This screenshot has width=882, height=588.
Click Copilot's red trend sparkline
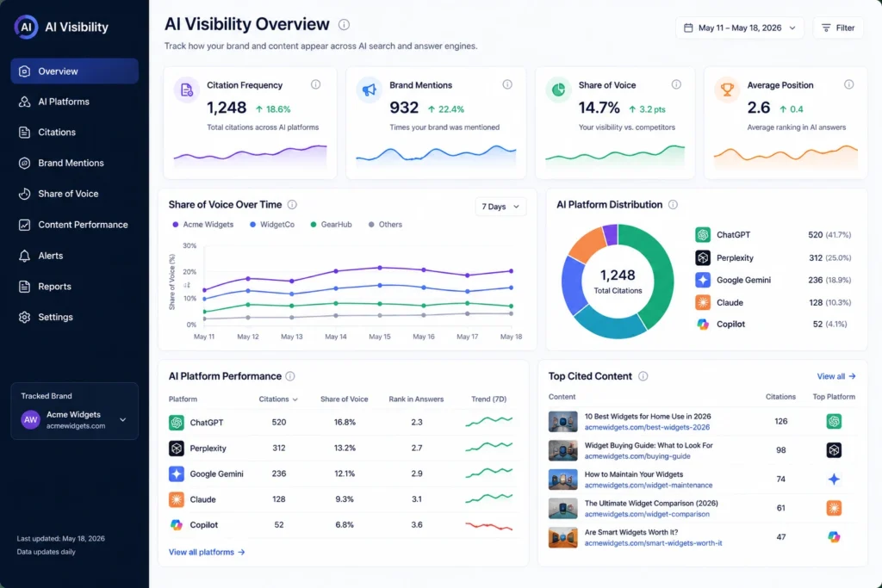coord(489,526)
